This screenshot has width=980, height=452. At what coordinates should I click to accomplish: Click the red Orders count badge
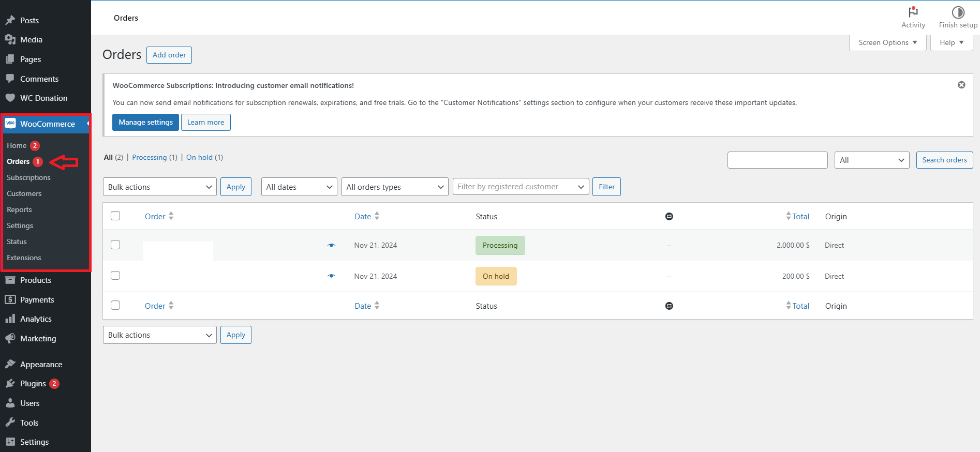tap(38, 161)
